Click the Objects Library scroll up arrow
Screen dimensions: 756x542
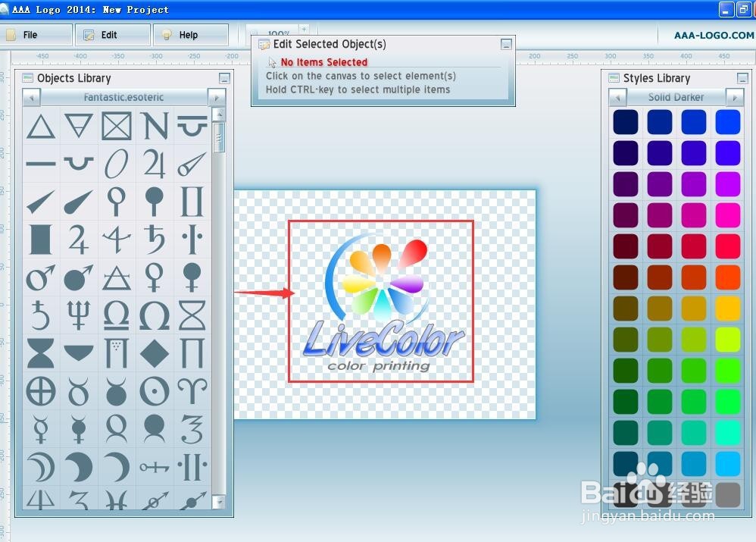(220, 114)
